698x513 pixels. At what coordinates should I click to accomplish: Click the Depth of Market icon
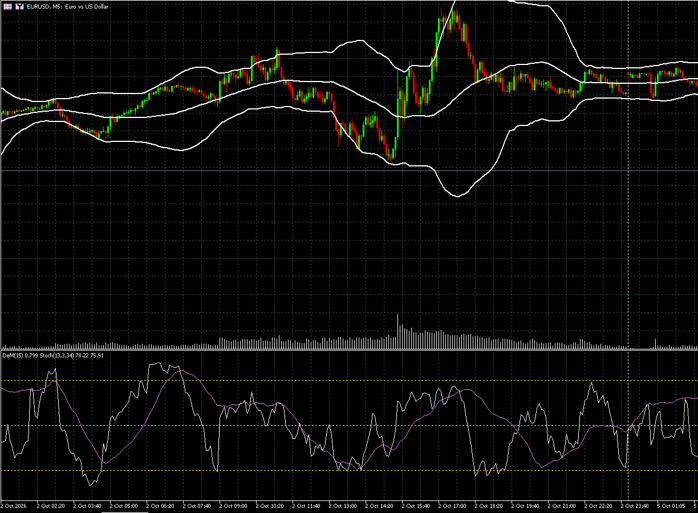point(19,7)
